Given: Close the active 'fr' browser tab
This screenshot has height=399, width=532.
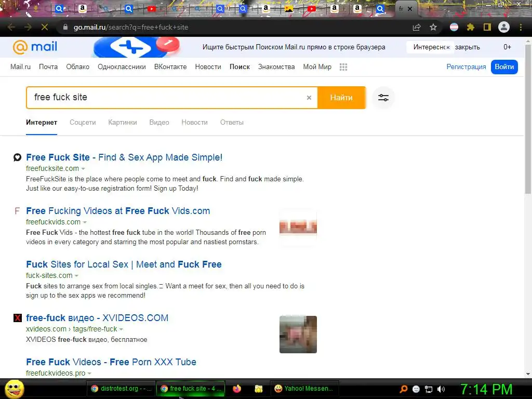Looking at the screenshot, I should coord(410,9).
